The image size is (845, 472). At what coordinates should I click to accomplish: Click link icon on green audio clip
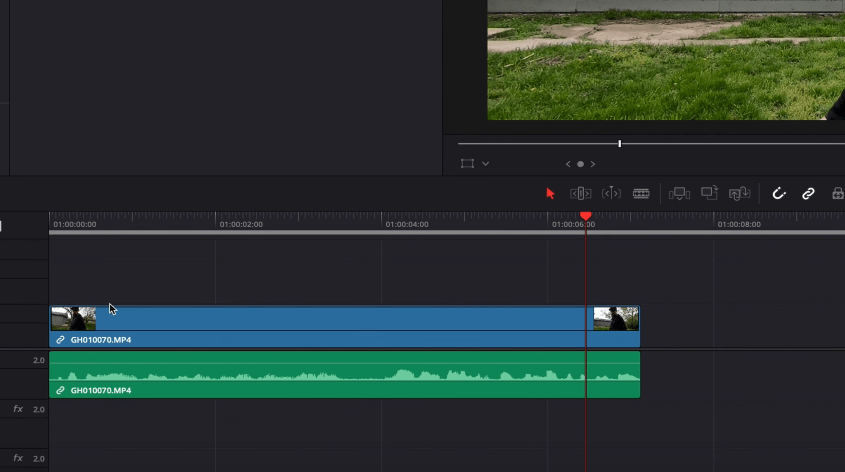click(x=60, y=391)
